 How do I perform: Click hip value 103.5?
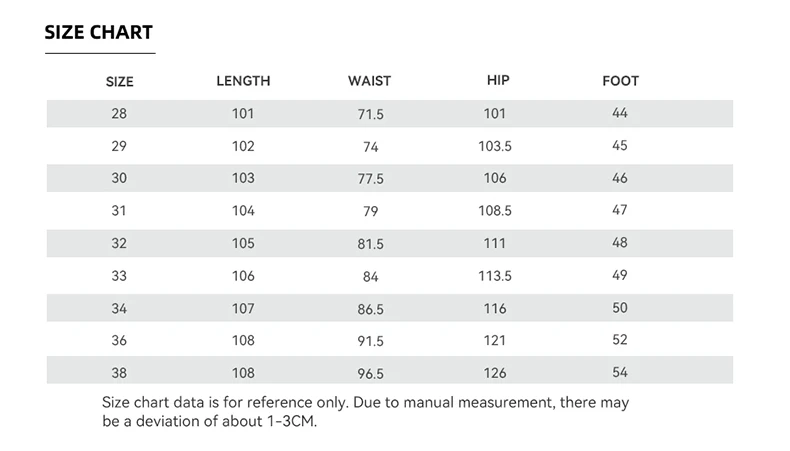(495, 146)
